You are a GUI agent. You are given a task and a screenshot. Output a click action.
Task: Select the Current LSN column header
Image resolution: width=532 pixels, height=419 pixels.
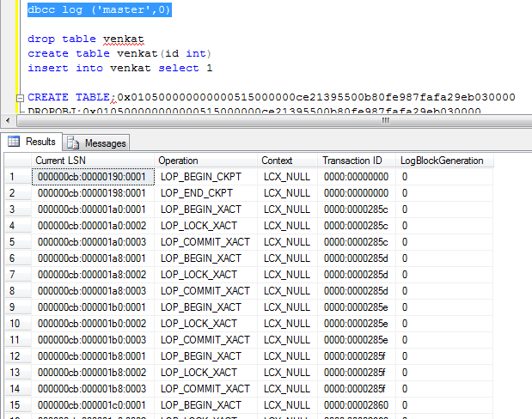pos(93,161)
